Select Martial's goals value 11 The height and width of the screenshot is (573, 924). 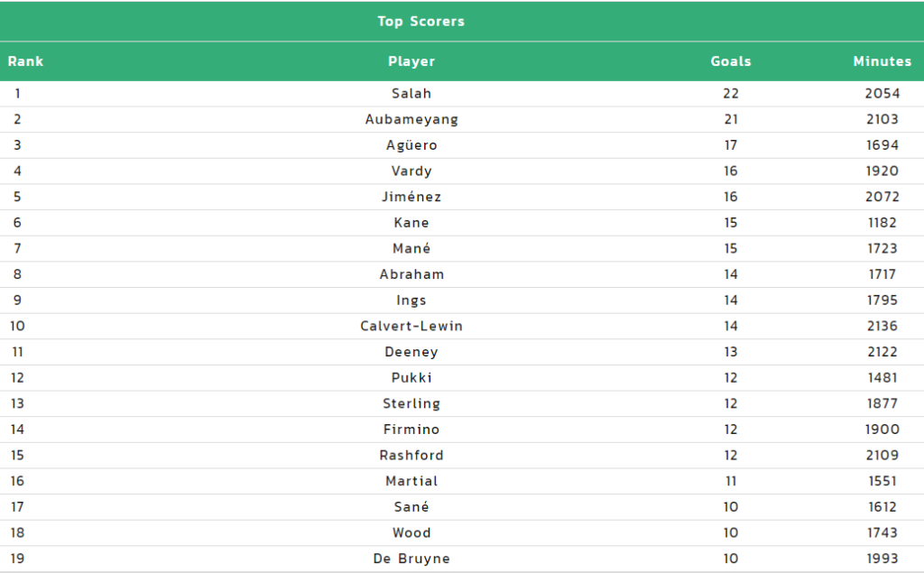731,482
